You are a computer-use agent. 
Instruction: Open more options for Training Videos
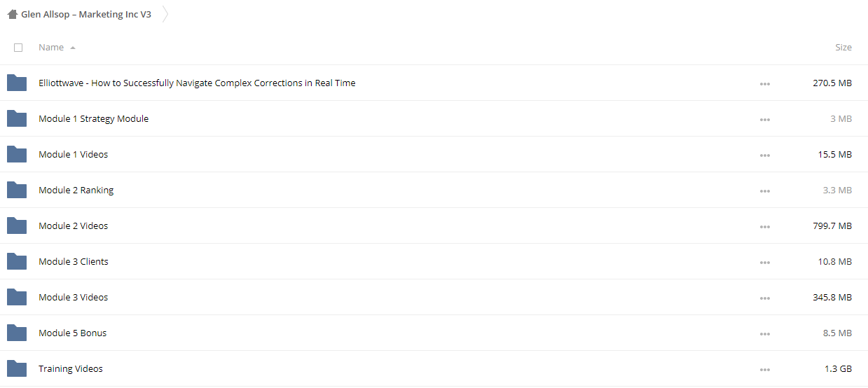tap(764, 370)
